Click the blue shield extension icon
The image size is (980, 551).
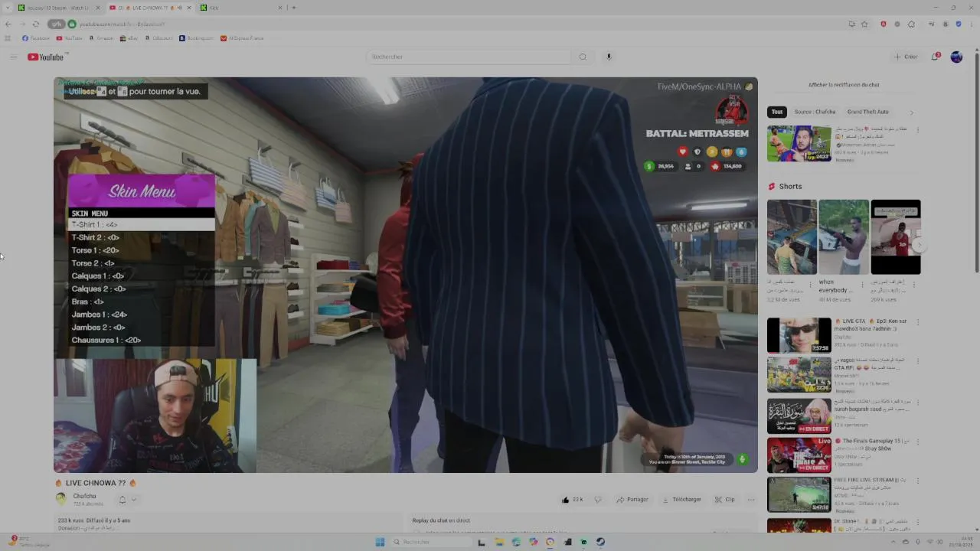click(958, 24)
